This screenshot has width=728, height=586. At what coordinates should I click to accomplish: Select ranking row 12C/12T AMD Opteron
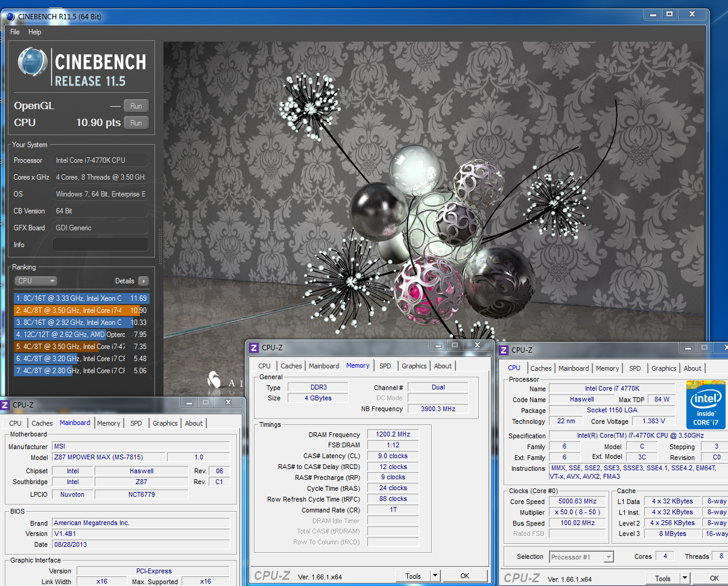point(81,335)
